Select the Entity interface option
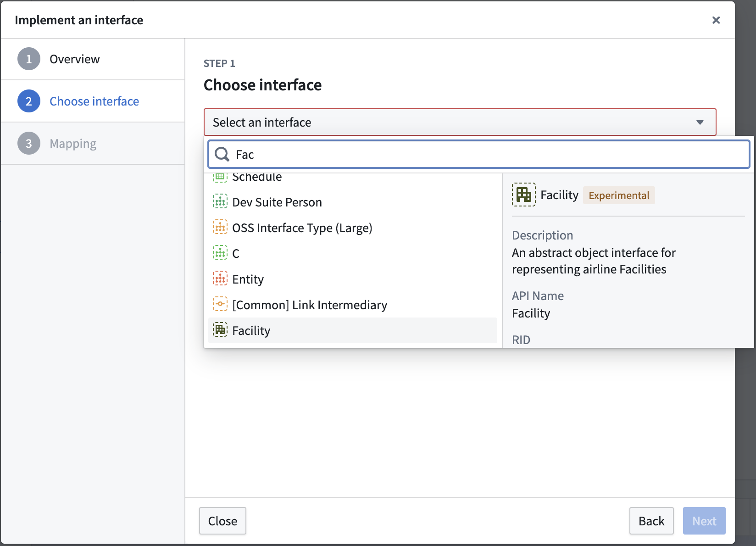 [x=353, y=279]
